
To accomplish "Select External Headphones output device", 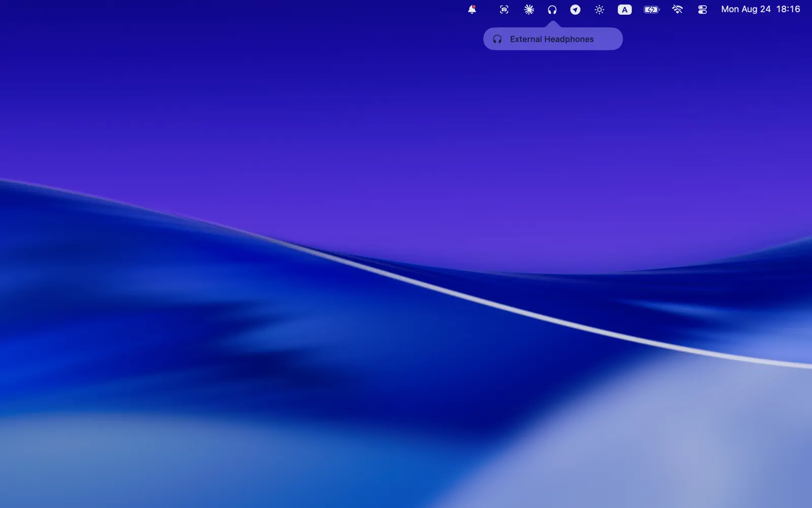I will (x=553, y=39).
